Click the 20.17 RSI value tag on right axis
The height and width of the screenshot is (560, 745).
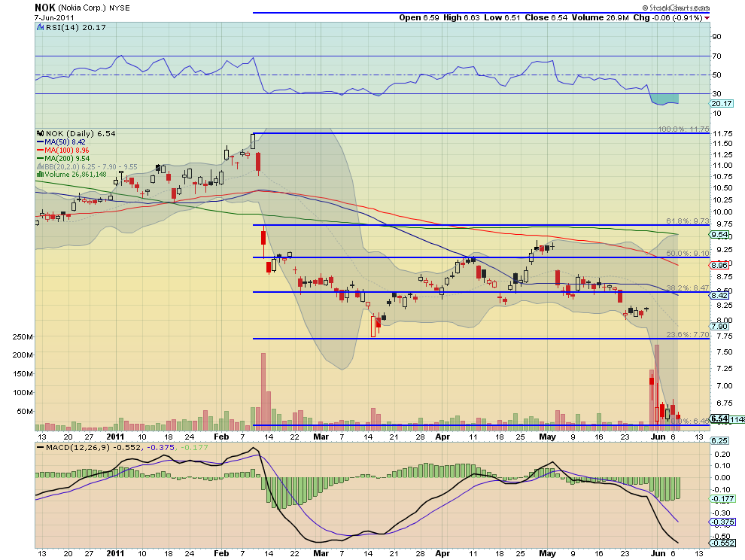tap(722, 104)
